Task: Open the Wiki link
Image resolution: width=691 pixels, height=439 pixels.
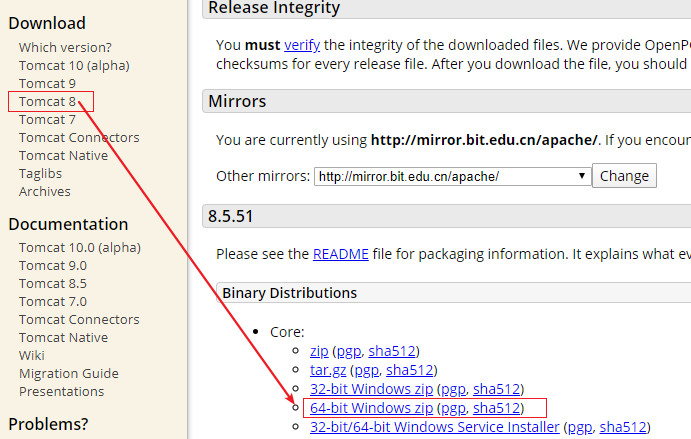Action: 32,356
